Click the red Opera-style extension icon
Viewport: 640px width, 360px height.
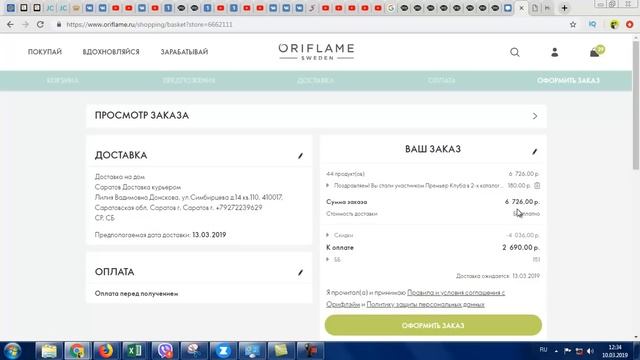point(629,24)
